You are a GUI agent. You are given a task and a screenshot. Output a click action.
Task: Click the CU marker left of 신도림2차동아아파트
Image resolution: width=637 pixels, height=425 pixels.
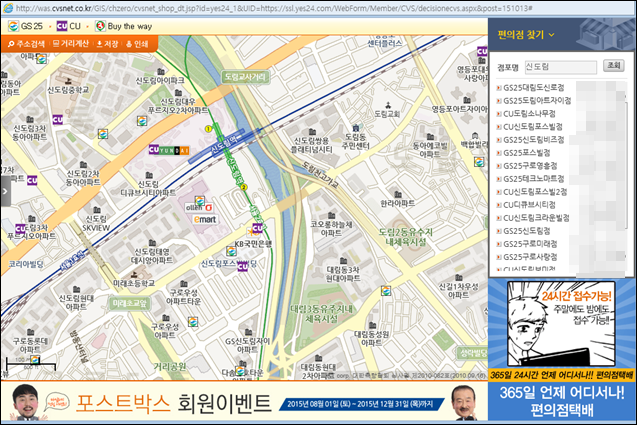(x=32, y=180)
